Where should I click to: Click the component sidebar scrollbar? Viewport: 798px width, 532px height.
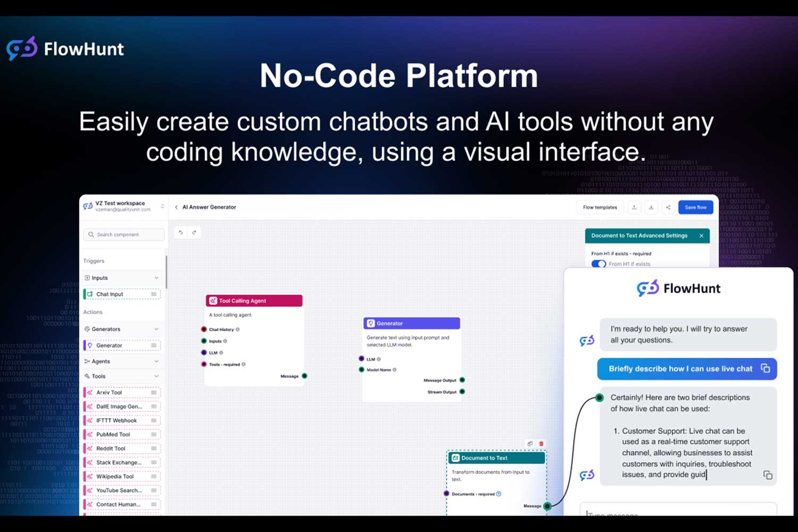point(167,272)
